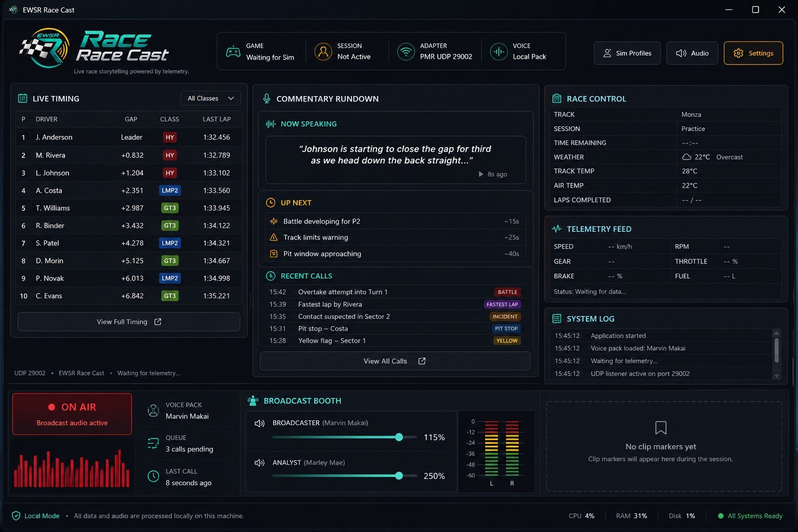
Task: Click the Local Mode shield icon
Action: click(x=16, y=516)
